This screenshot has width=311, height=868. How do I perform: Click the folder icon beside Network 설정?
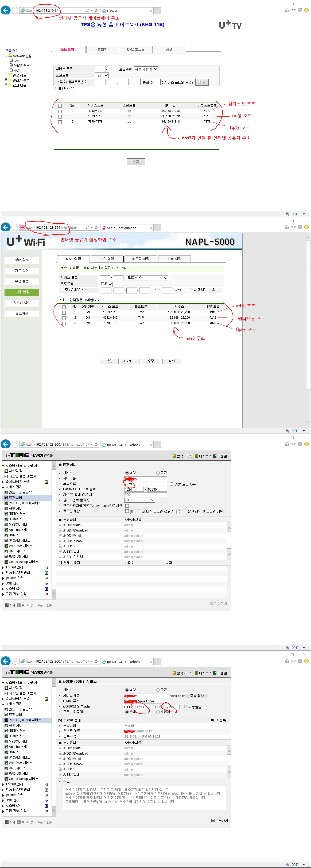click(x=10, y=56)
